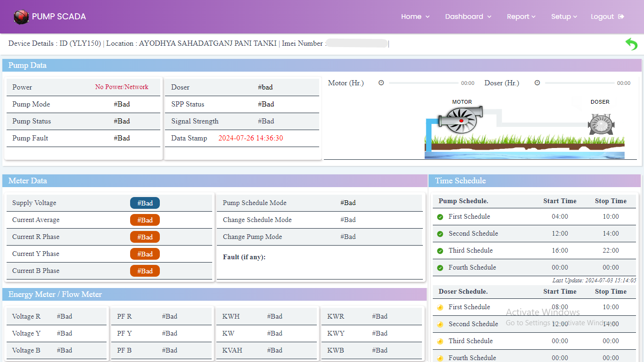The width and height of the screenshot is (644, 362).
Task: Click the Current Average #Bad badge
Action: point(145,220)
